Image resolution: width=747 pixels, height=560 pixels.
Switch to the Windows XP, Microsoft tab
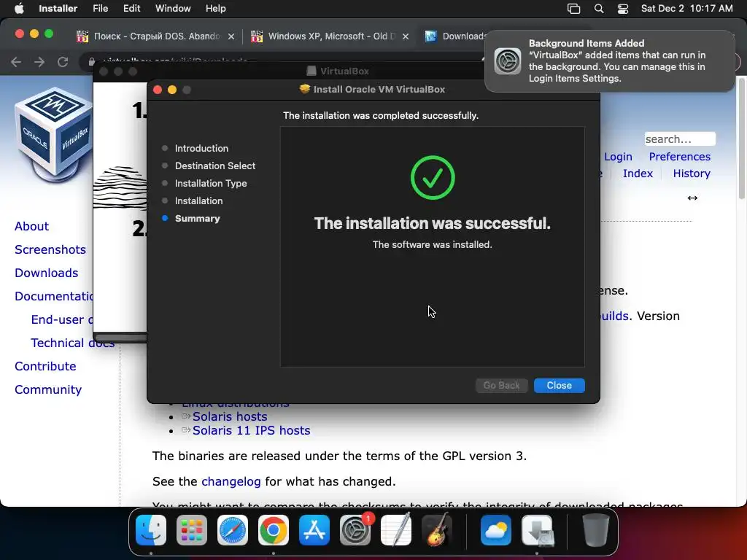point(331,36)
